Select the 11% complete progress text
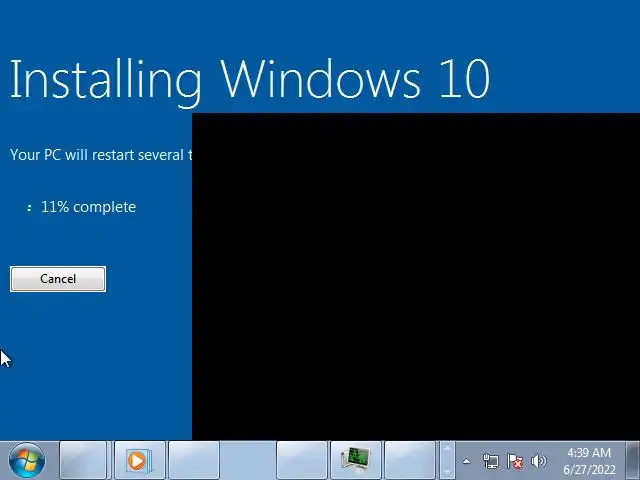This screenshot has height=480, width=640. [x=89, y=207]
